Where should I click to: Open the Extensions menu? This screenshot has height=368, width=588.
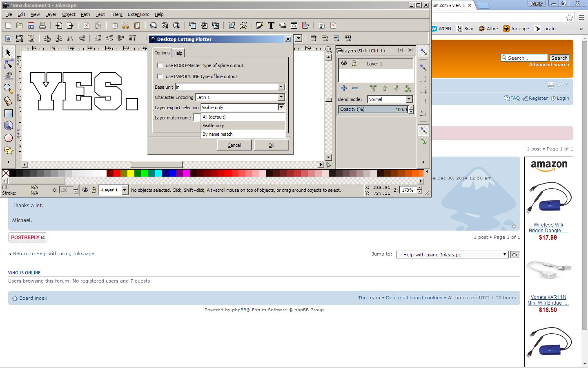138,14
